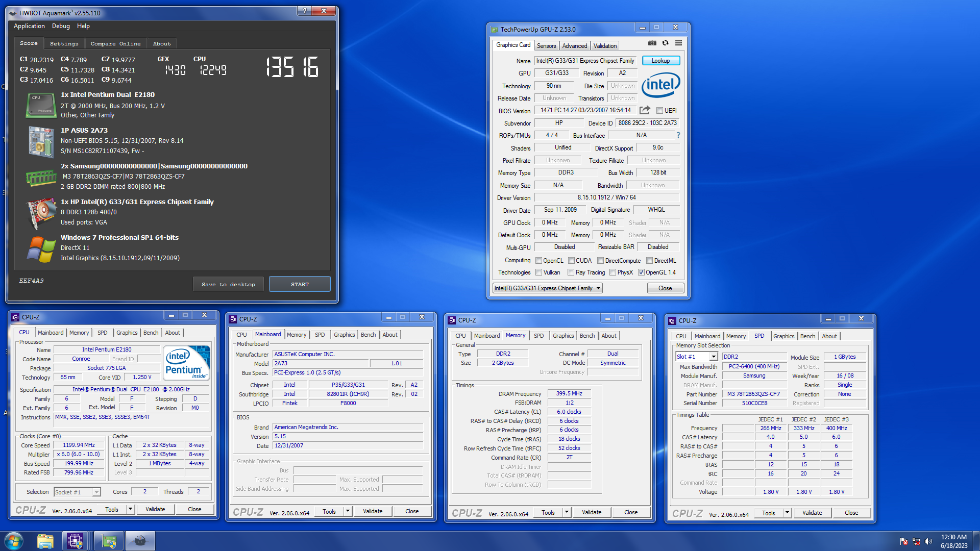Expand Tools arrow in CPU-Z SPD window

787,513
